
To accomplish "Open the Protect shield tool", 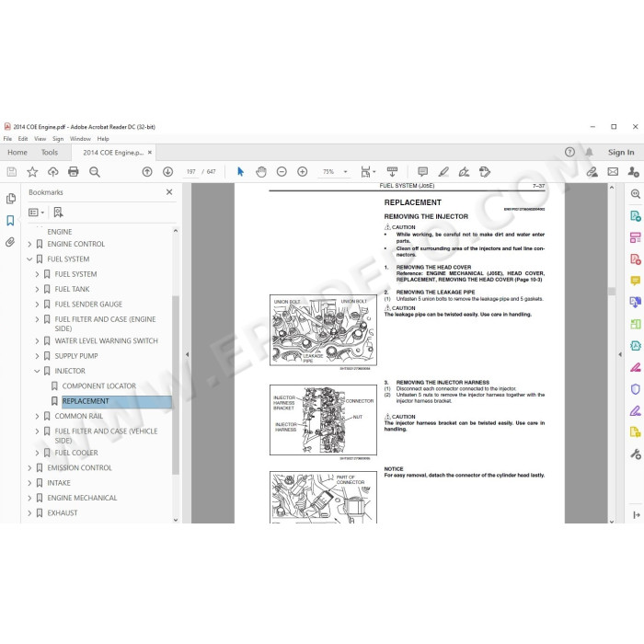I will [x=636, y=389].
